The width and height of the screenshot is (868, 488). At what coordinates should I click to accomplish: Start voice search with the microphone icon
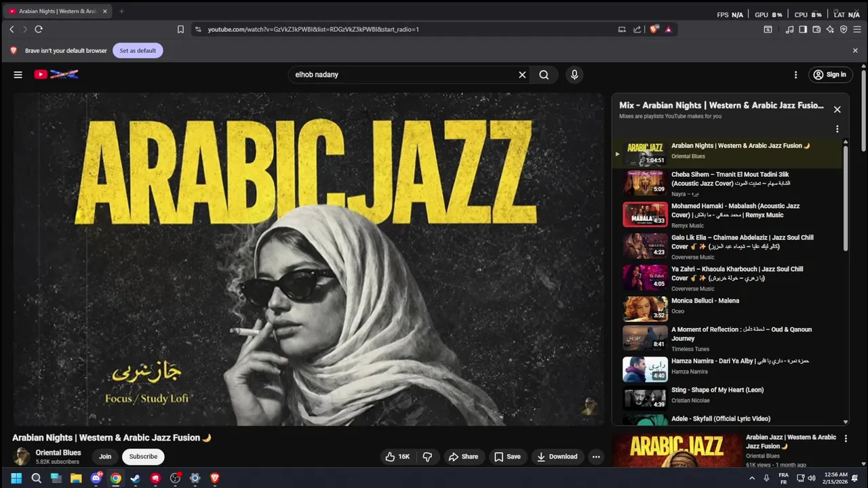pyautogui.click(x=574, y=75)
